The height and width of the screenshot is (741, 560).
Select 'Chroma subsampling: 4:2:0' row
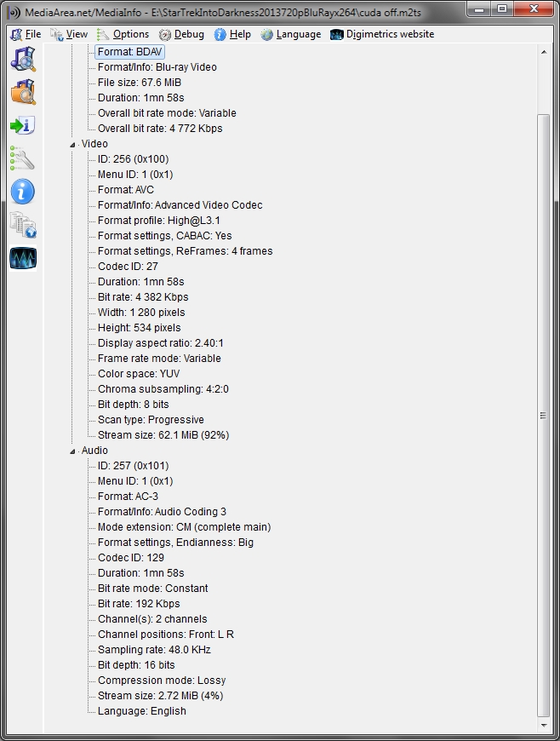pos(163,389)
